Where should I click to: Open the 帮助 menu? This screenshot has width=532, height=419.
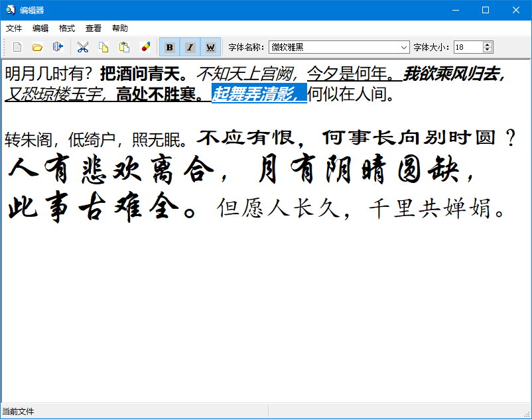coord(120,28)
